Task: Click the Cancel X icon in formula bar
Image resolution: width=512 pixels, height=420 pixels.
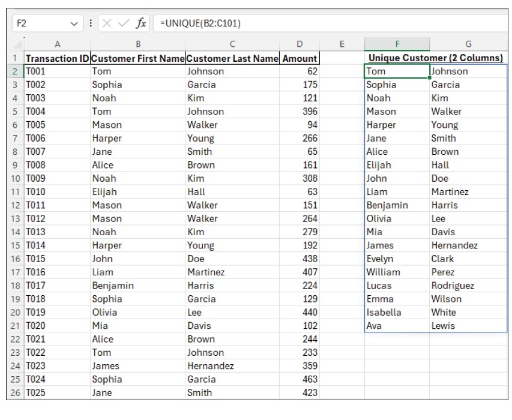Action: [109, 23]
